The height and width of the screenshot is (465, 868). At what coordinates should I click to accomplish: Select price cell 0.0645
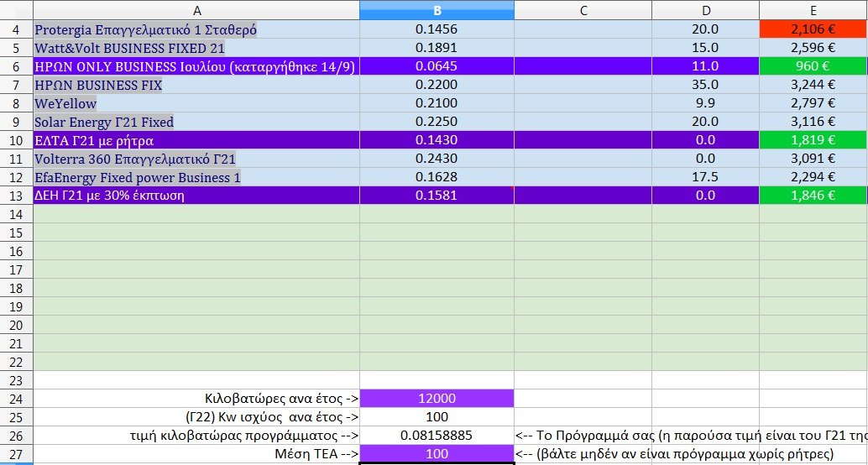tap(437, 66)
